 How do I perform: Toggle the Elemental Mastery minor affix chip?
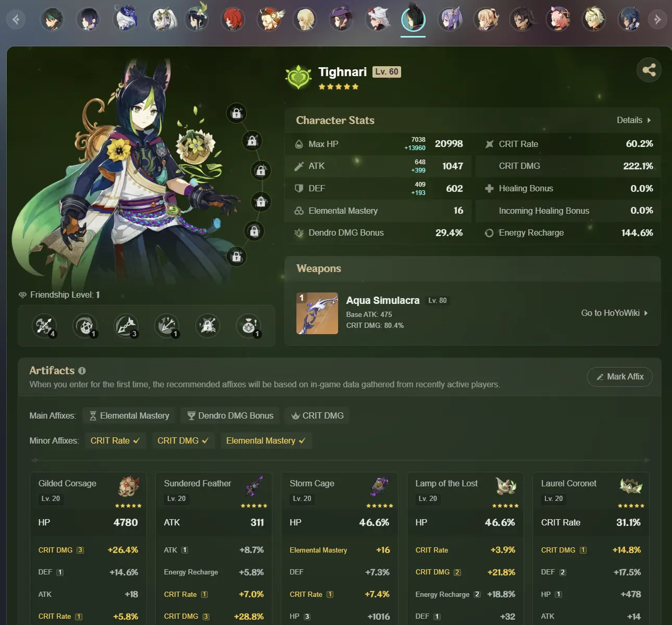(266, 440)
